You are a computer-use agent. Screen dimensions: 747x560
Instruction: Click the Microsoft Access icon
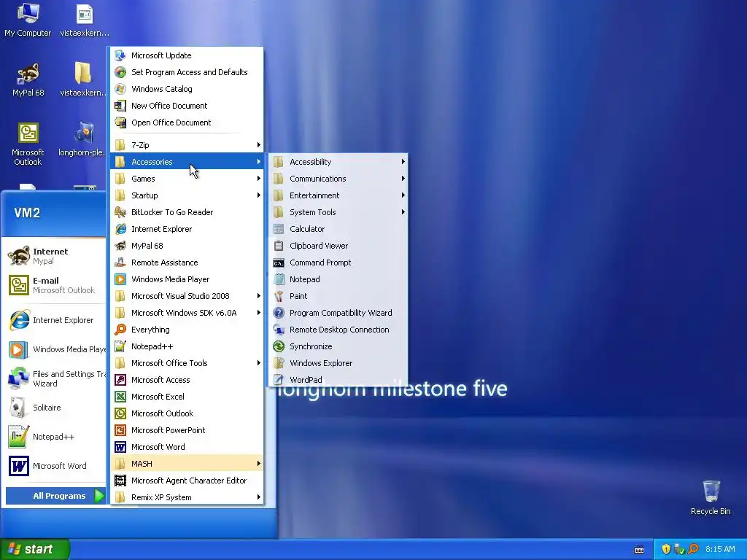click(x=120, y=379)
